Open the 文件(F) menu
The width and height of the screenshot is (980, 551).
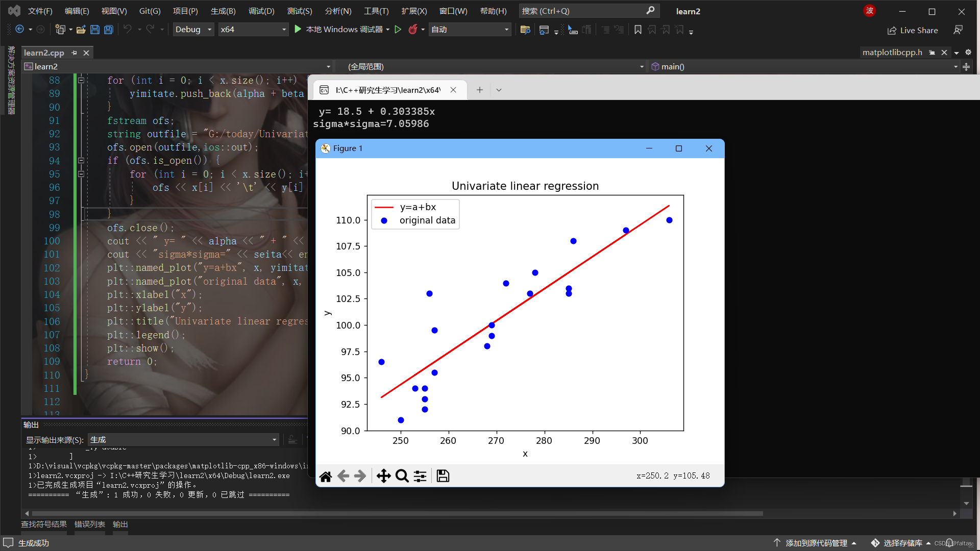pos(40,11)
